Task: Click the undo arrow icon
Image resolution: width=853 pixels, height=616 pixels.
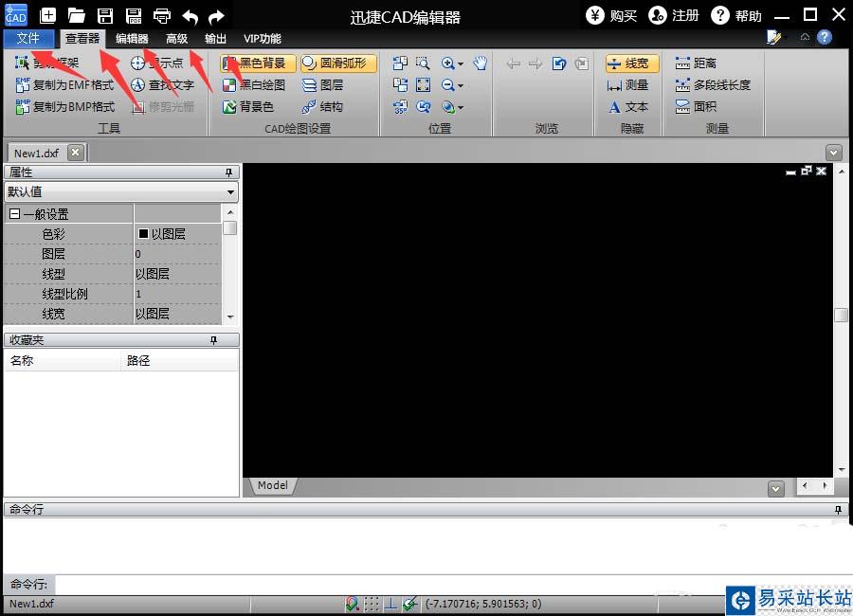Action: tap(190, 17)
